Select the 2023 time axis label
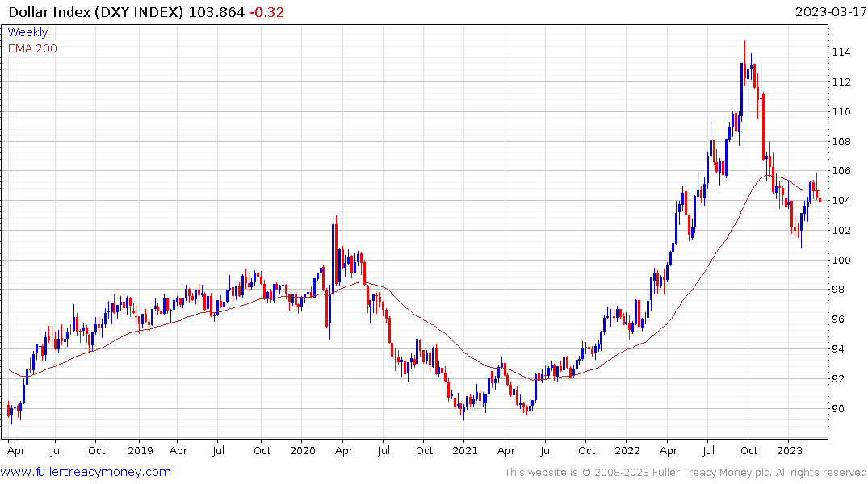The image size is (868, 484). 790,450
